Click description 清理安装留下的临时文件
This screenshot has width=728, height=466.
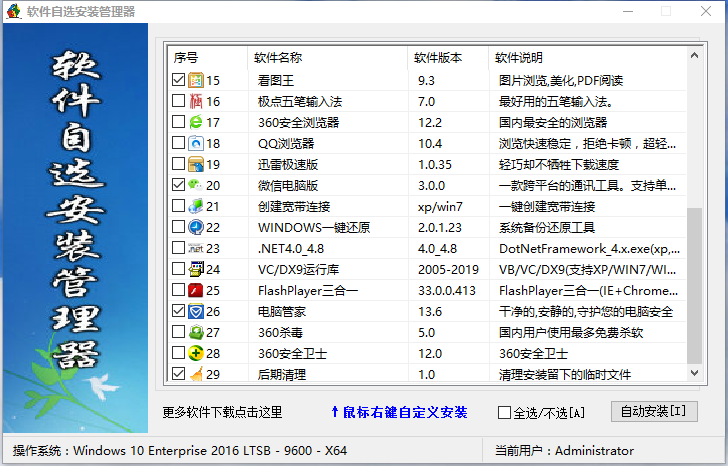[565, 375]
